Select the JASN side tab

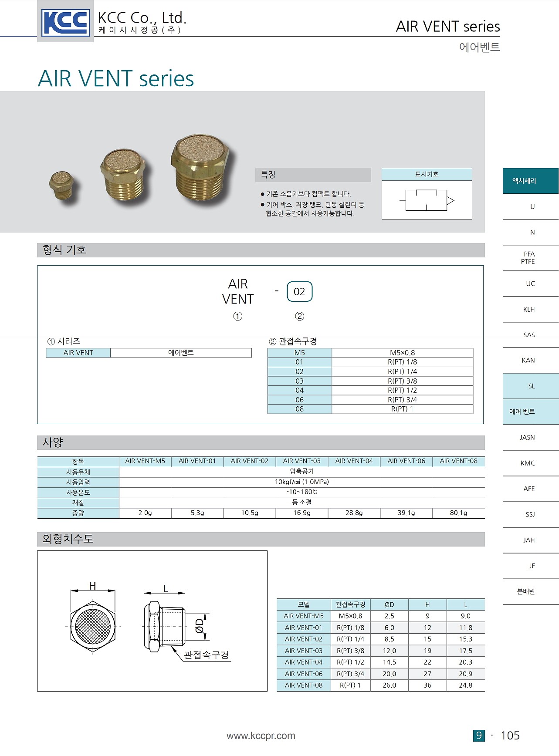[x=531, y=437]
